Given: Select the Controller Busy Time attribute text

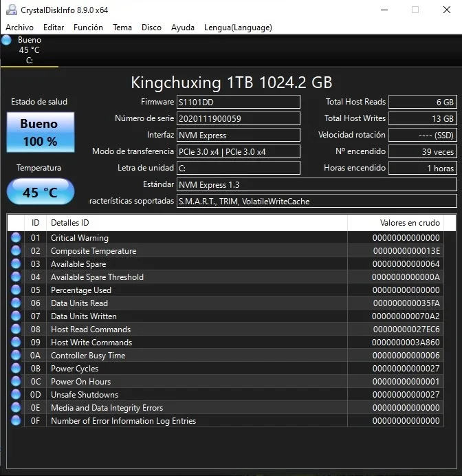Looking at the screenshot, I should point(88,355).
